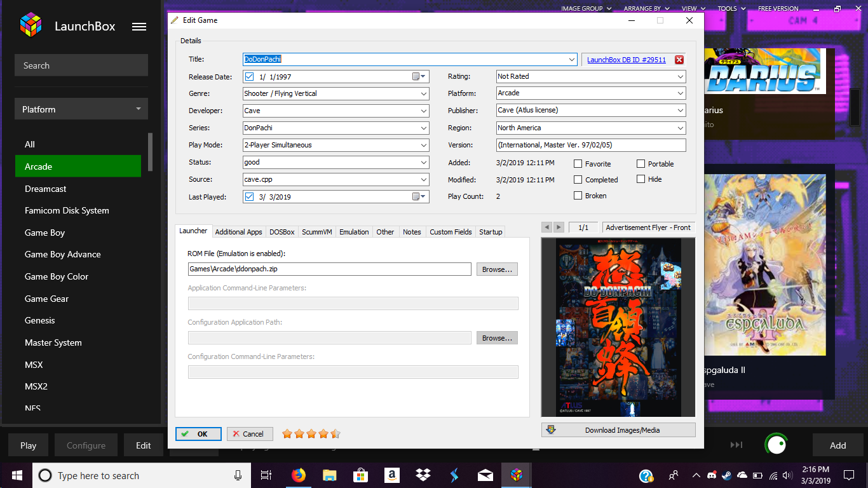Check the Hide checkbox
868x488 pixels.
tap(641, 179)
